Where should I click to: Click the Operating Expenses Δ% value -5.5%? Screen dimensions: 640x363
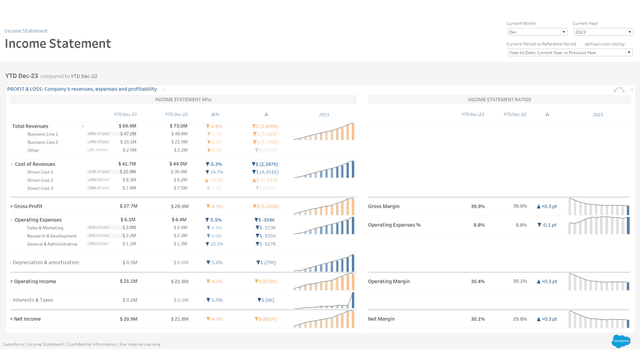click(x=213, y=220)
